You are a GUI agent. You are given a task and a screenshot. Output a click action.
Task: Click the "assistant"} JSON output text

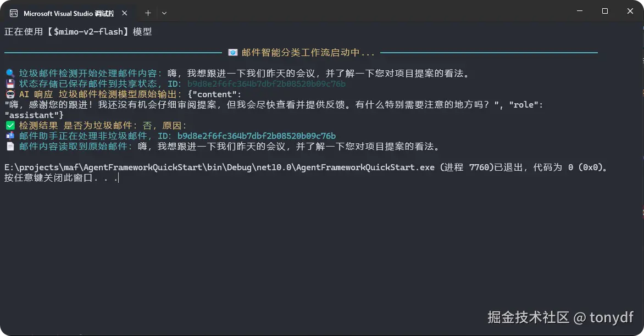[x=34, y=115]
